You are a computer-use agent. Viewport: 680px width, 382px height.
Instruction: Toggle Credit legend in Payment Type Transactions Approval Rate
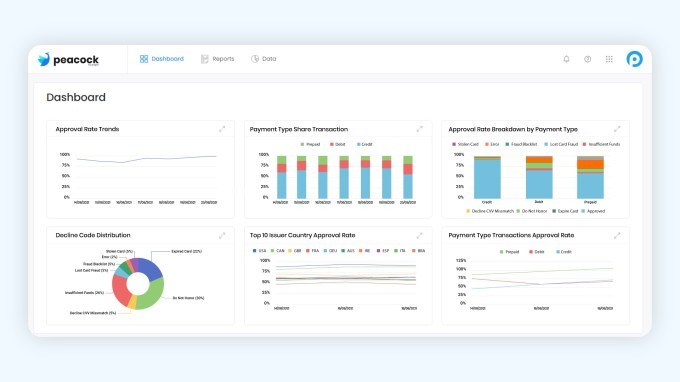point(564,252)
